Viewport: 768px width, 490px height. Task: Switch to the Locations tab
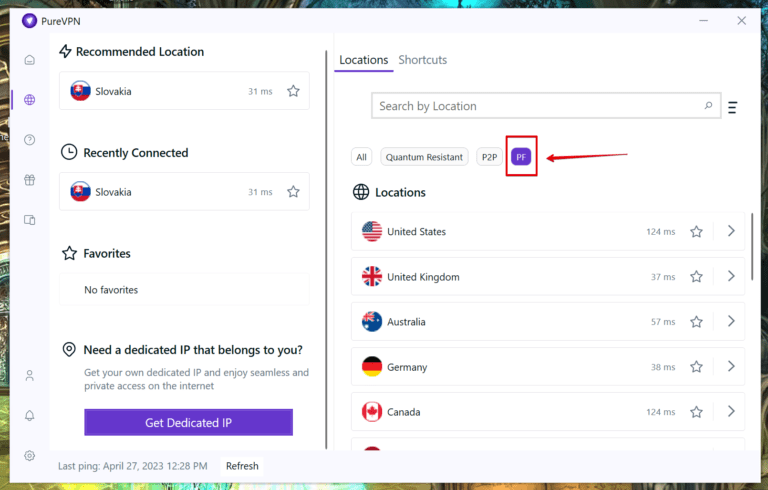click(x=363, y=60)
